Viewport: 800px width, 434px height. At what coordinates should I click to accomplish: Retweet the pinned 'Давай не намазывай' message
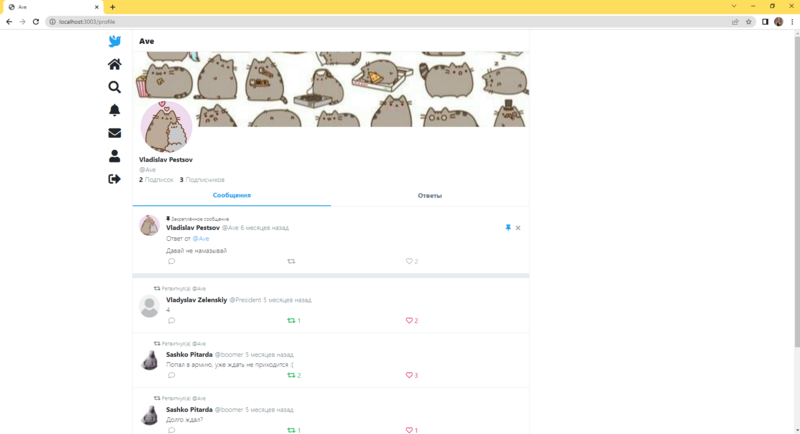coord(291,261)
